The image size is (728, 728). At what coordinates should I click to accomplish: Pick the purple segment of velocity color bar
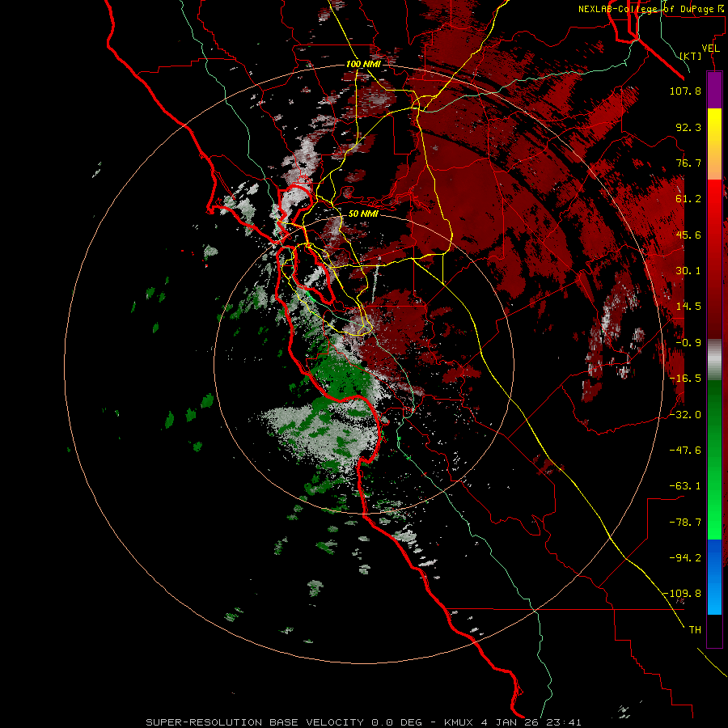point(714,90)
